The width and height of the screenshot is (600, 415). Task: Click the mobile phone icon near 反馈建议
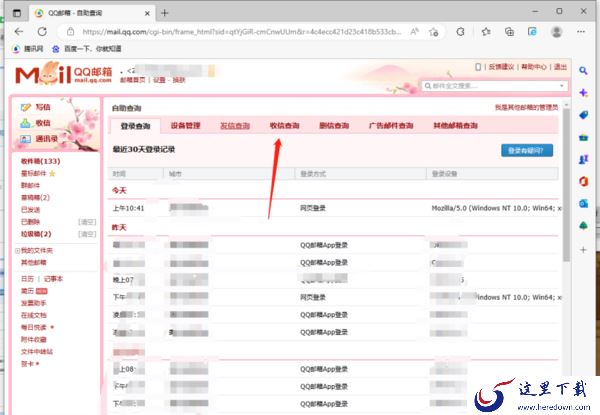pyautogui.click(x=478, y=67)
